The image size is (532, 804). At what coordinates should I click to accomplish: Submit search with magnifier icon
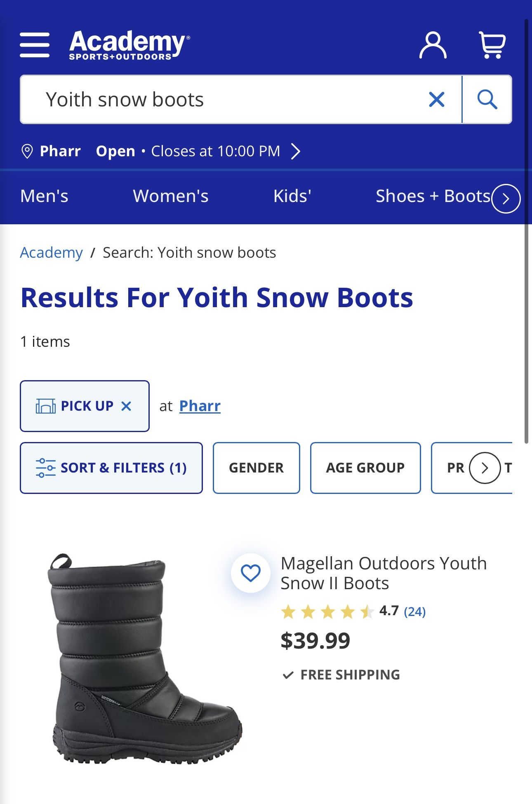click(487, 99)
